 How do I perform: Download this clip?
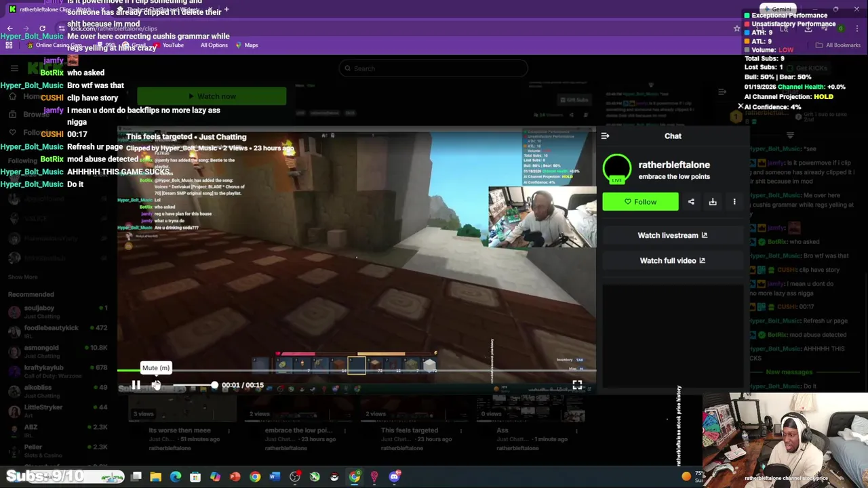(713, 202)
